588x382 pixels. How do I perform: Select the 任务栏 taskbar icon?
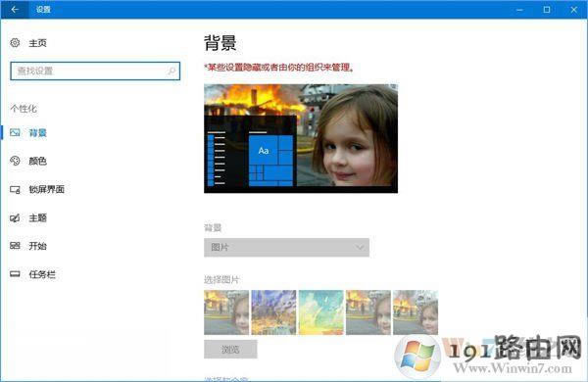tap(15, 274)
